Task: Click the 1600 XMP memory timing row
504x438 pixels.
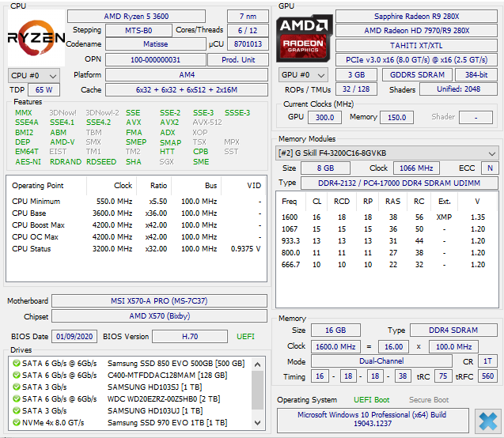Action: [387, 217]
